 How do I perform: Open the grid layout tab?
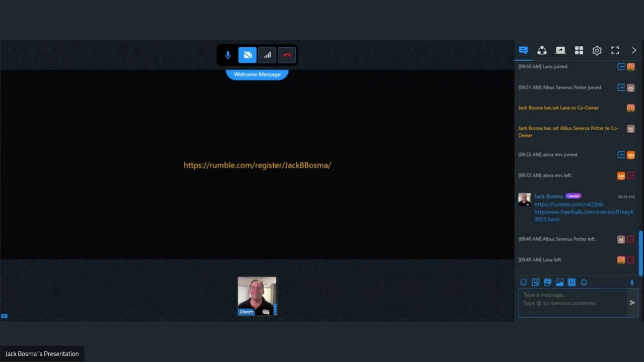(x=579, y=50)
